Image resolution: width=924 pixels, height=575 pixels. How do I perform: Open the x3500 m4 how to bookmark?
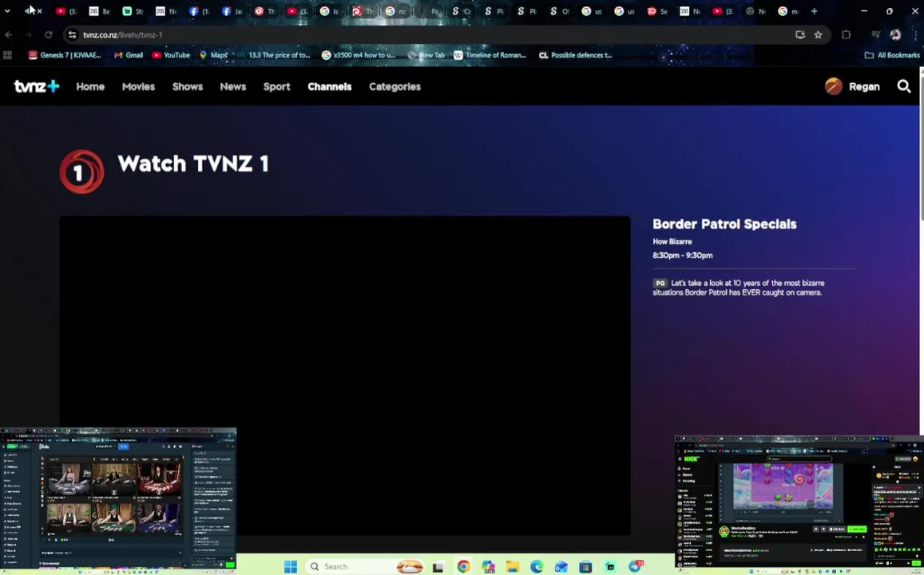359,55
